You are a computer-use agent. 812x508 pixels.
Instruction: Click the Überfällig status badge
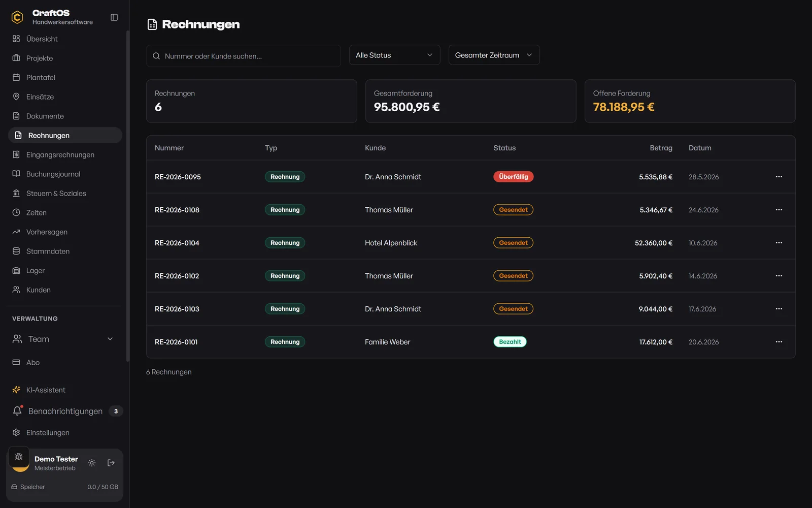(513, 177)
